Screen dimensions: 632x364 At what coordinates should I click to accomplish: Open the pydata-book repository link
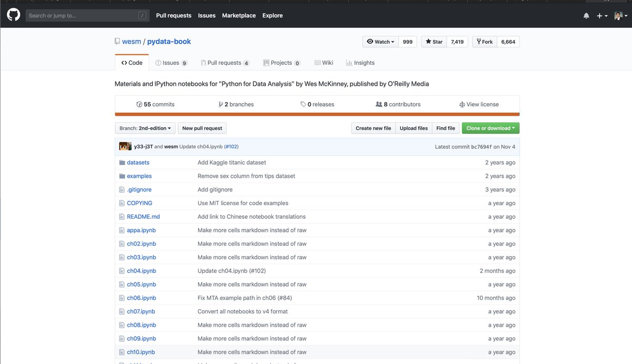(169, 42)
